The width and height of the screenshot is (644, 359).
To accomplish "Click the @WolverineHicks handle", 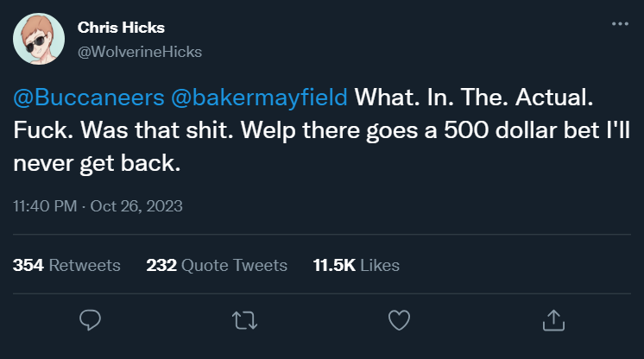I will (140, 52).
